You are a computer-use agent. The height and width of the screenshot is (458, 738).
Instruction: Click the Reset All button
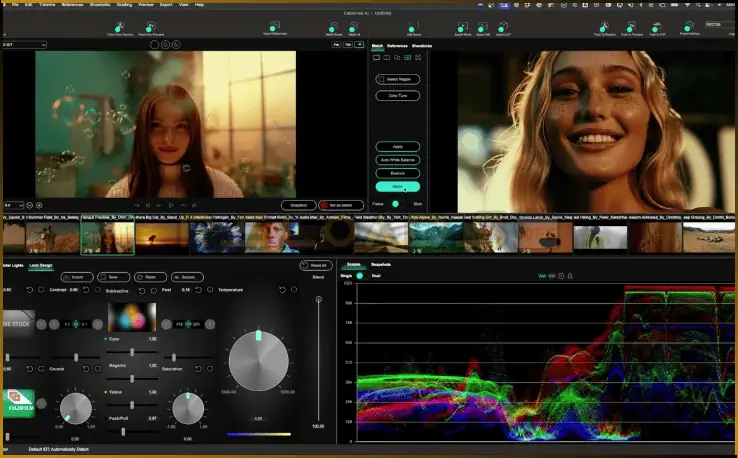(316, 265)
